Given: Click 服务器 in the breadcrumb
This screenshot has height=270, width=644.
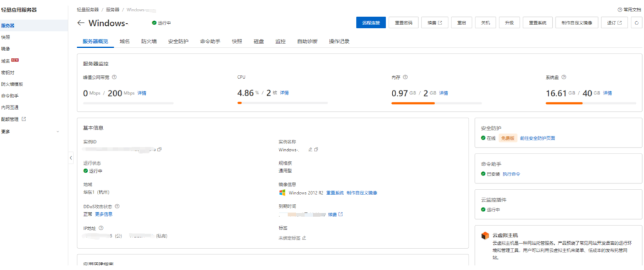Looking at the screenshot, I should 113,9.
